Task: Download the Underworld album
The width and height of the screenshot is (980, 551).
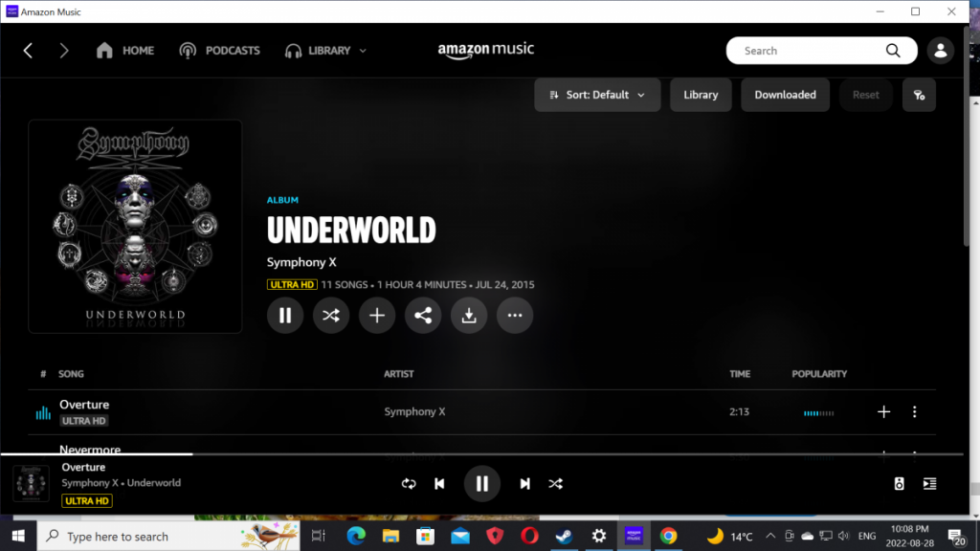Action: point(469,316)
